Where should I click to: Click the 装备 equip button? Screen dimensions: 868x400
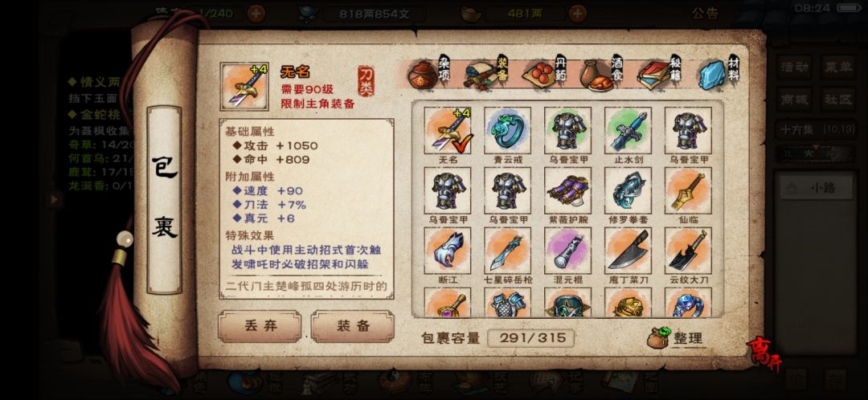353,326
